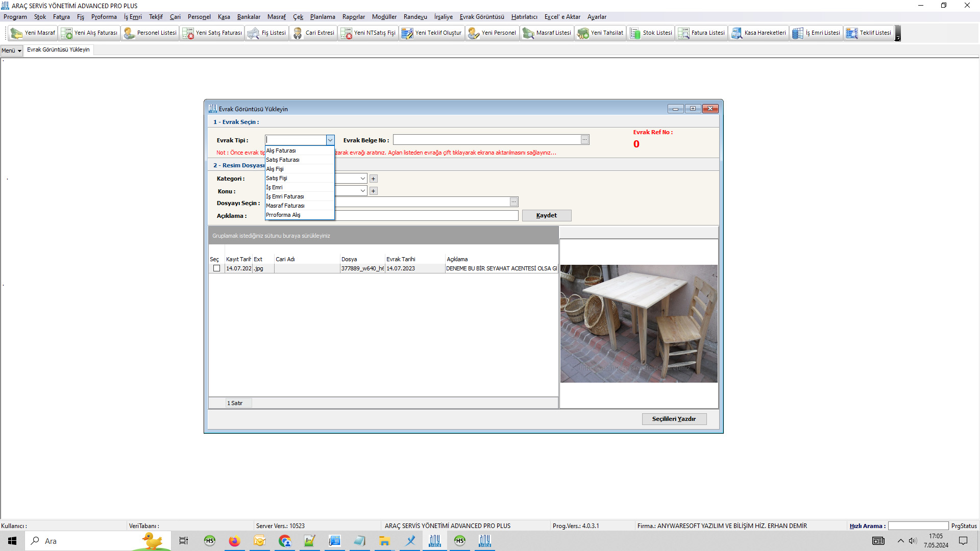Choose Satış Fişi option
980x551 pixels.
click(300, 178)
